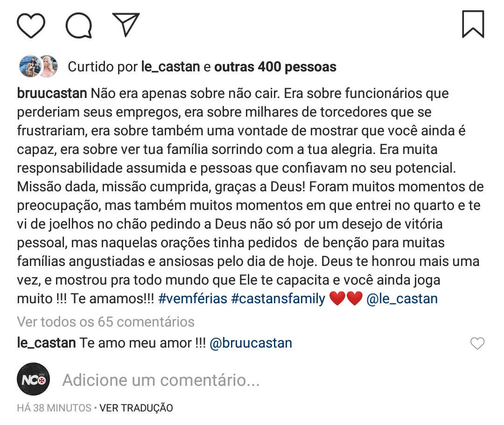
Task: Open the first liker's profile picture
Action: tap(29, 66)
